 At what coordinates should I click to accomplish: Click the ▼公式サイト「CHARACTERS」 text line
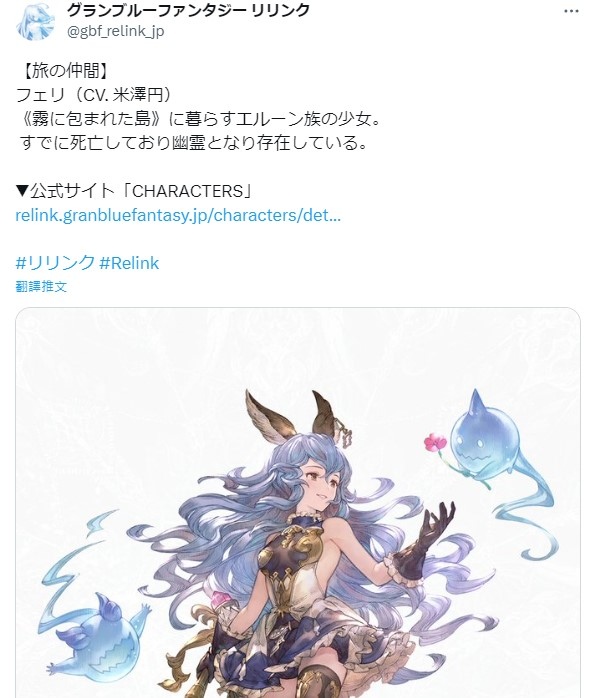click(x=134, y=191)
